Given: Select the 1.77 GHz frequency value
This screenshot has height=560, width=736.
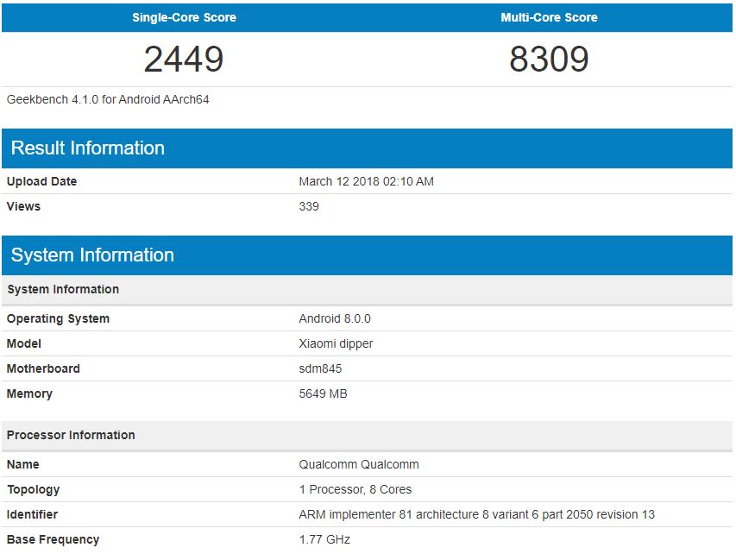Looking at the screenshot, I should coord(324,539).
